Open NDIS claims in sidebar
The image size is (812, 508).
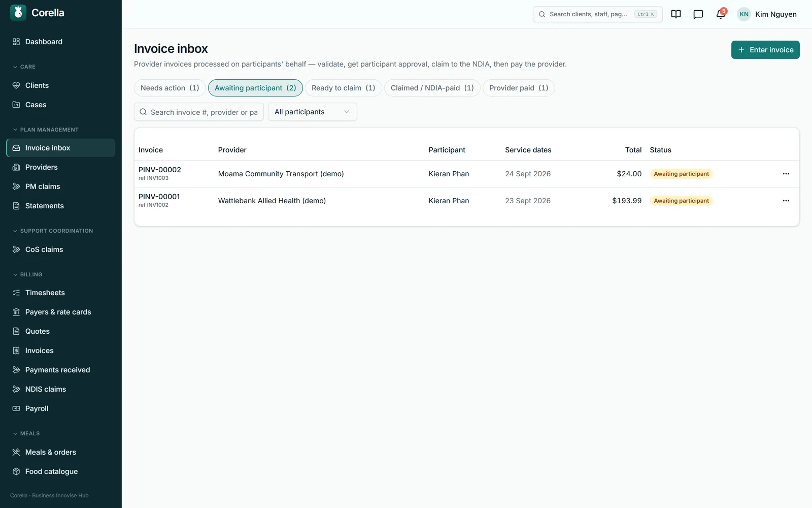coord(60,389)
